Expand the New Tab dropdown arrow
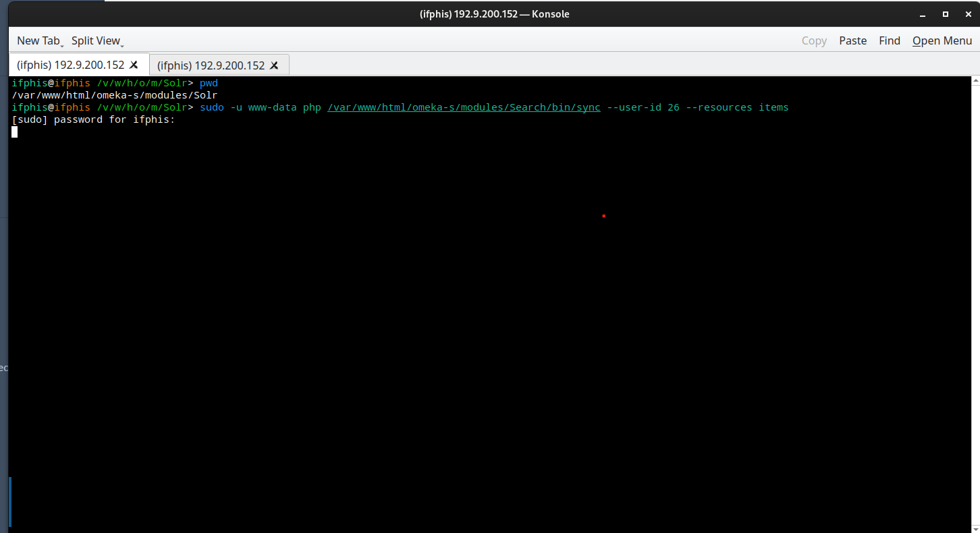 [62, 44]
